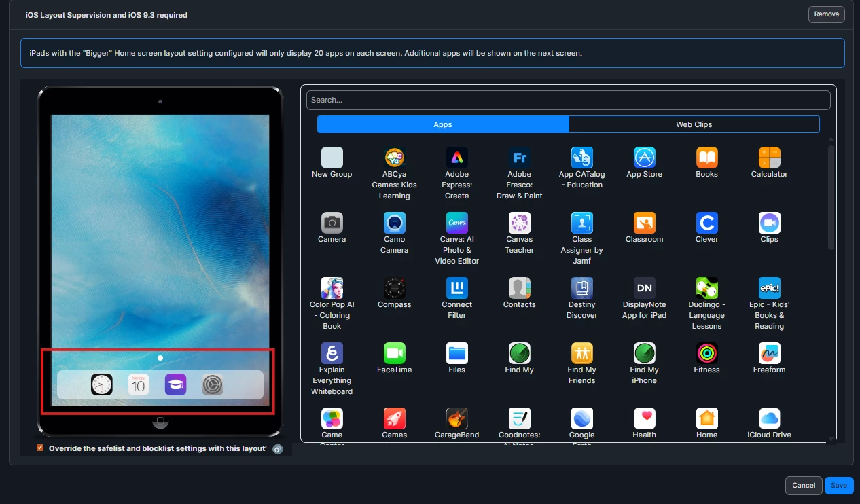Select the New Group icon
Viewport: 860px width, 504px height.
pyautogui.click(x=332, y=158)
